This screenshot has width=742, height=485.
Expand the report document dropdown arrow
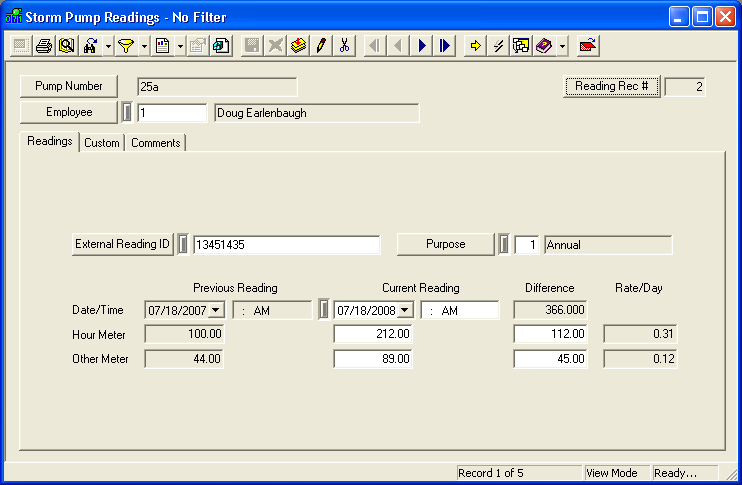[x=180, y=46]
